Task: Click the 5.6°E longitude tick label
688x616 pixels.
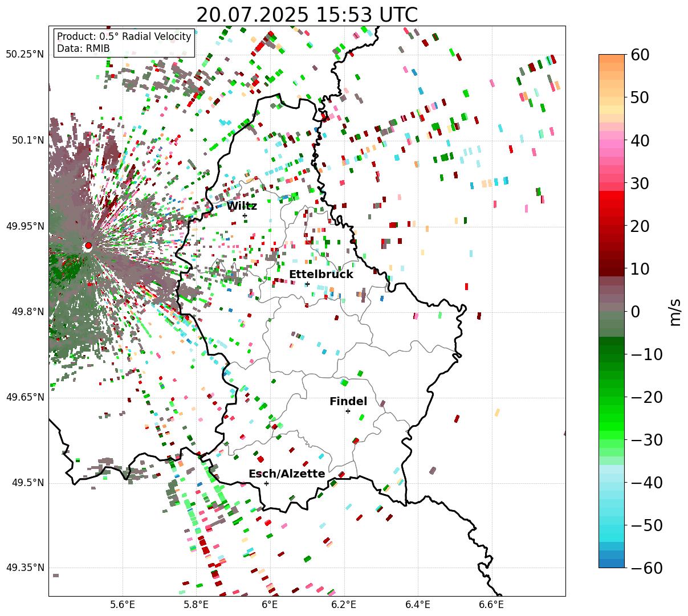Action: click(122, 605)
